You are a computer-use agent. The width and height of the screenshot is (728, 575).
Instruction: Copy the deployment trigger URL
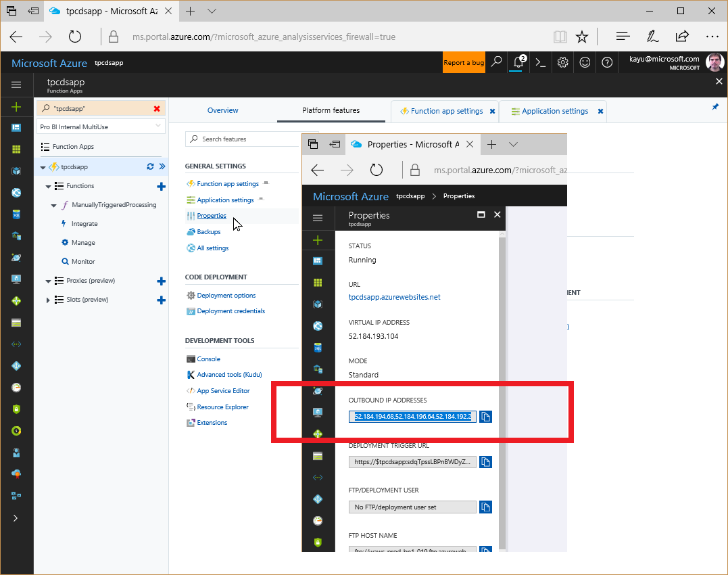(x=485, y=462)
